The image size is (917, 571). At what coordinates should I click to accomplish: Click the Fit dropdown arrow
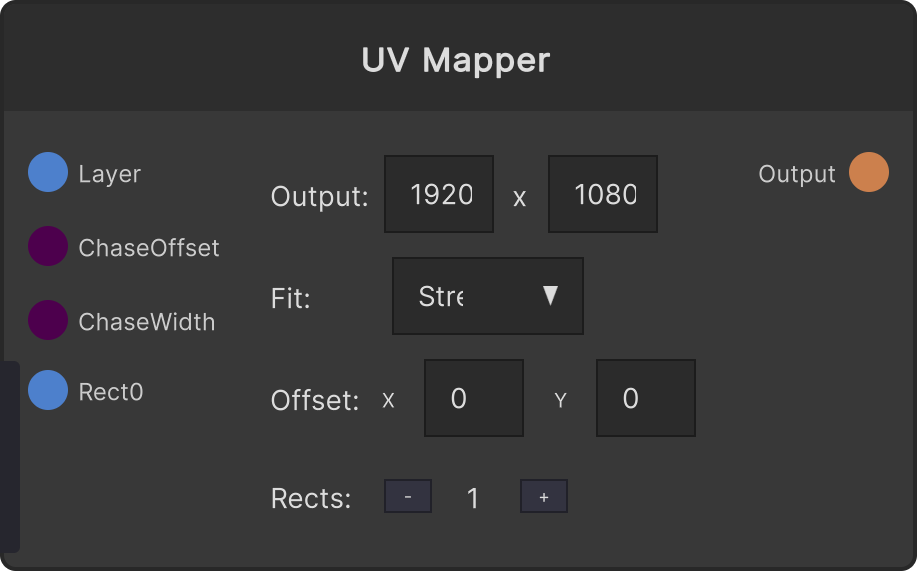click(x=550, y=295)
